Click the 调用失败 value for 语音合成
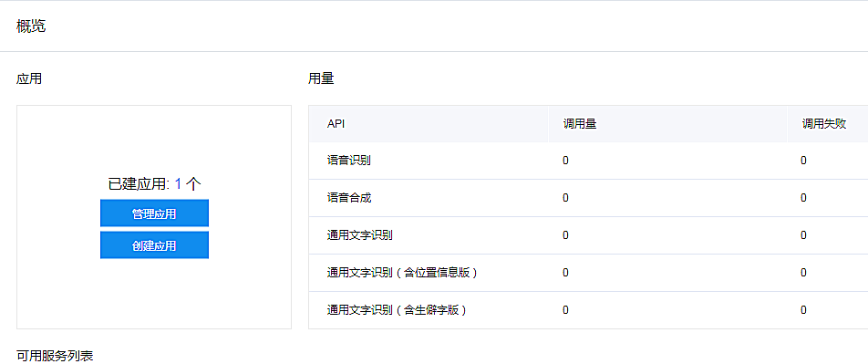This screenshot has height=364, width=868. coord(804,198)
